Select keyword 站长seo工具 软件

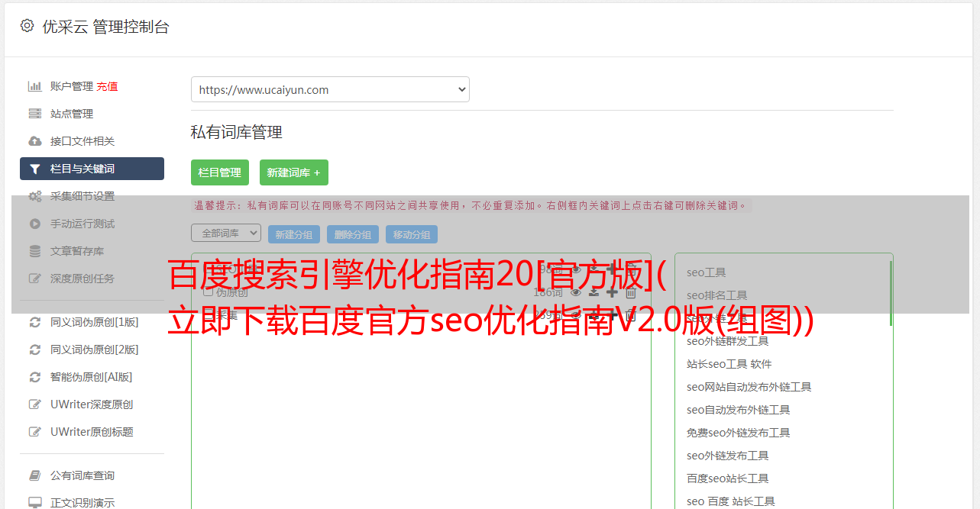click(729, 364)
